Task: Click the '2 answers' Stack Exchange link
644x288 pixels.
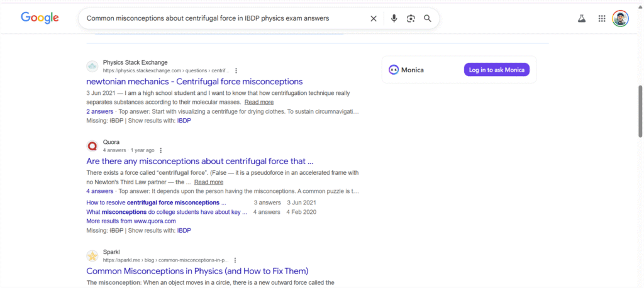Action: 100,111
